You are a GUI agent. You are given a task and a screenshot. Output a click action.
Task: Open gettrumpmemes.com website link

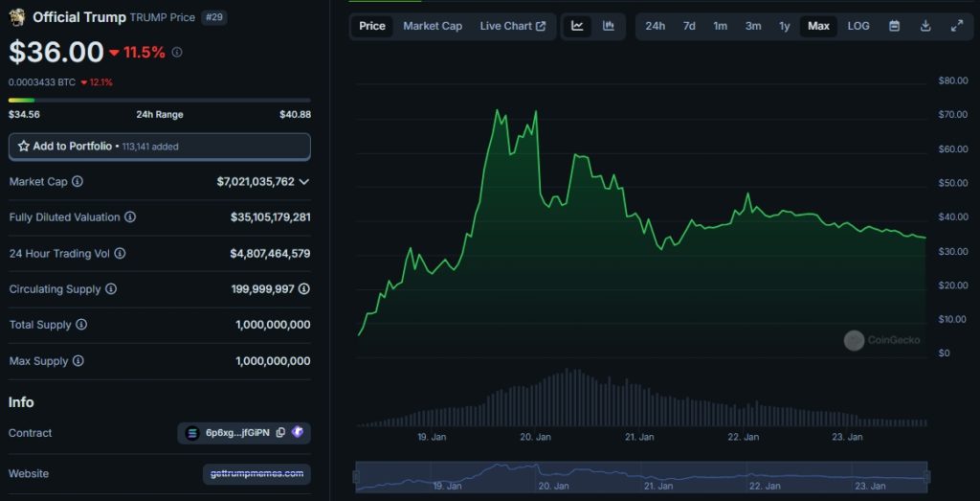click(x=256, y=473)
